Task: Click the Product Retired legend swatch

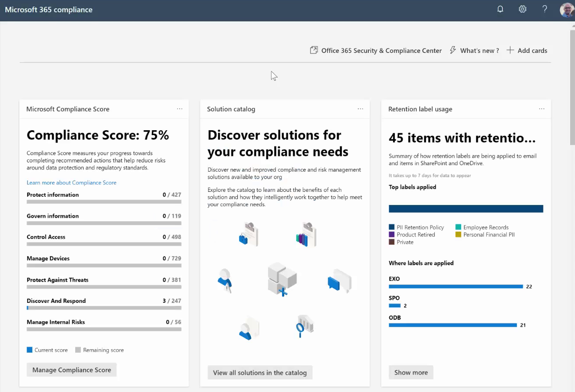Action: tap(392, 235)
